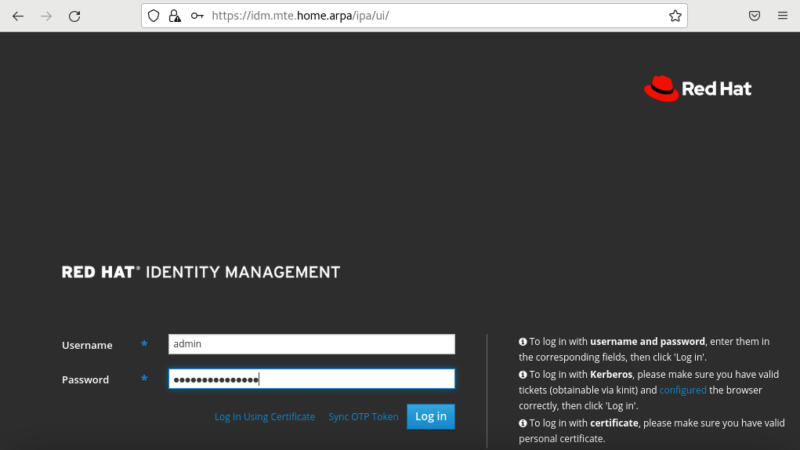Click the browser back arrow
800x450 pixels.
point(18,16)
